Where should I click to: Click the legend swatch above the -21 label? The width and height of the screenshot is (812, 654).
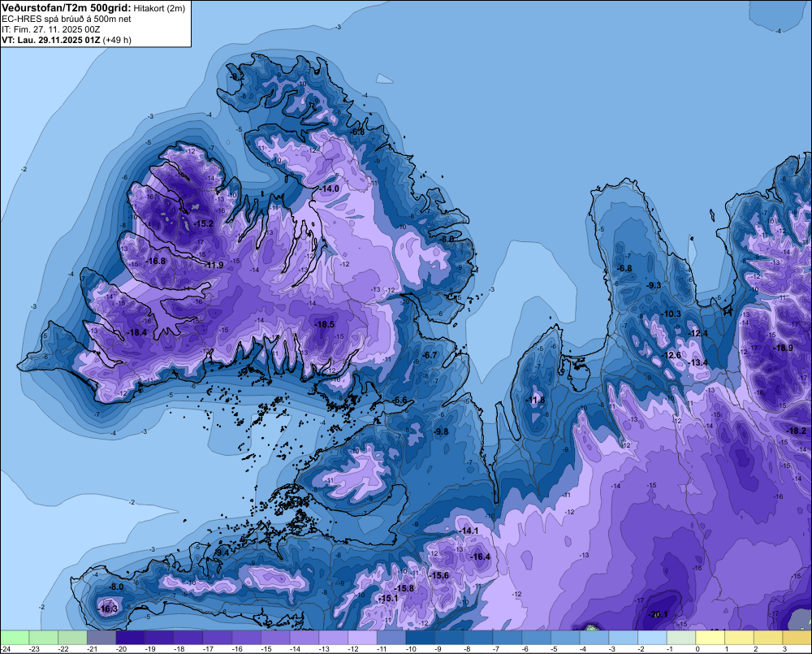tap(101, 637)
